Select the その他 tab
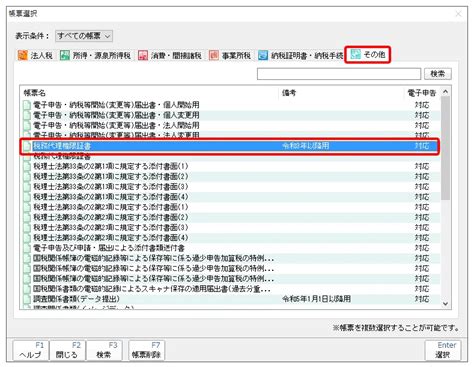The width and height of the screenshot is (474, 367). pos(368,54)
